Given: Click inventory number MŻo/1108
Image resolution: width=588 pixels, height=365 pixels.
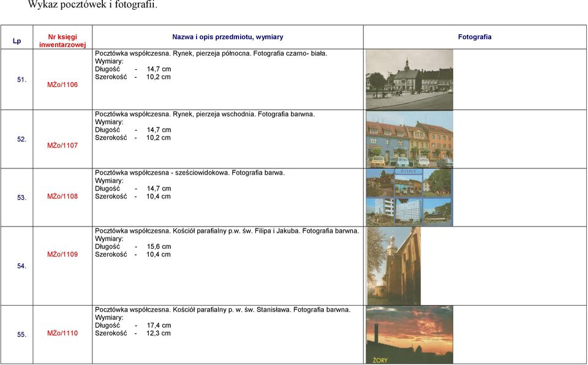Looking at the screenshot, I should [x=62, y=196].
